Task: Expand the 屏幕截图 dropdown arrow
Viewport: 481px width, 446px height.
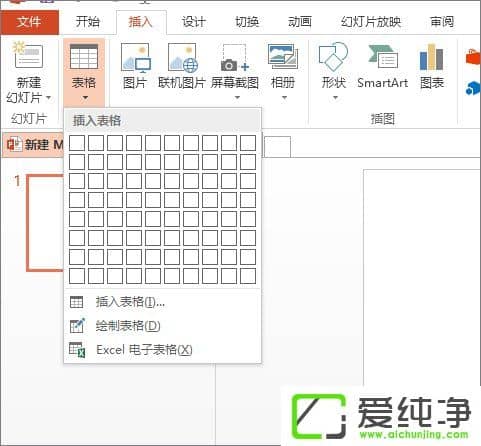Action: 237,98
